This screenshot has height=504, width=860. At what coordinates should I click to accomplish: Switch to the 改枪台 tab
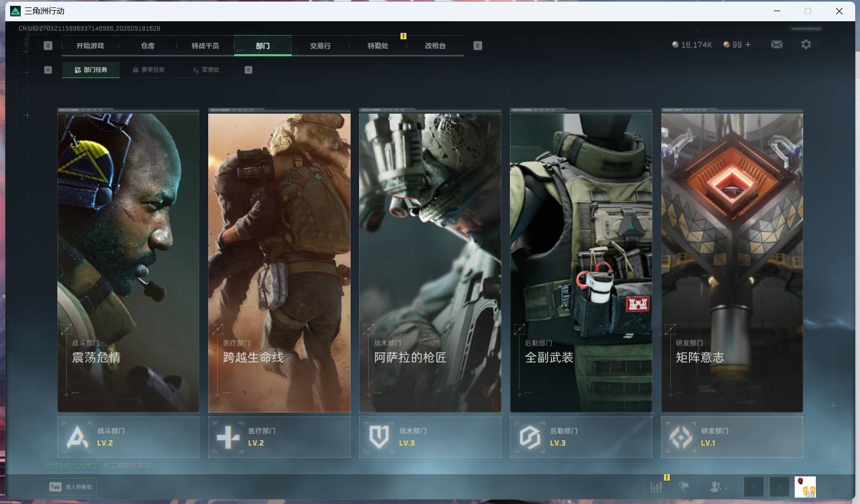[x=435, y=46]
